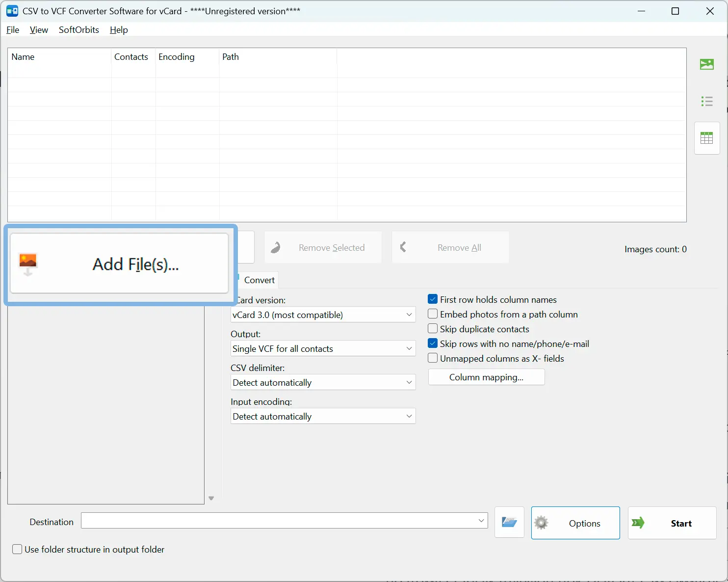Screen dimensions: 728x582
Task: Click the Add File(s)... button
Action: tap(119, 264)
